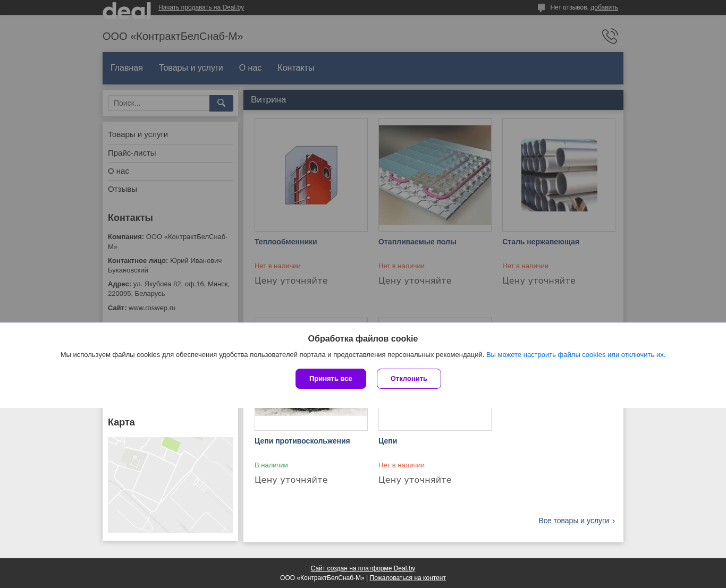Screen dimensions: 726x588
Task: Open the Главная menu item
Action: coord(126,68)
